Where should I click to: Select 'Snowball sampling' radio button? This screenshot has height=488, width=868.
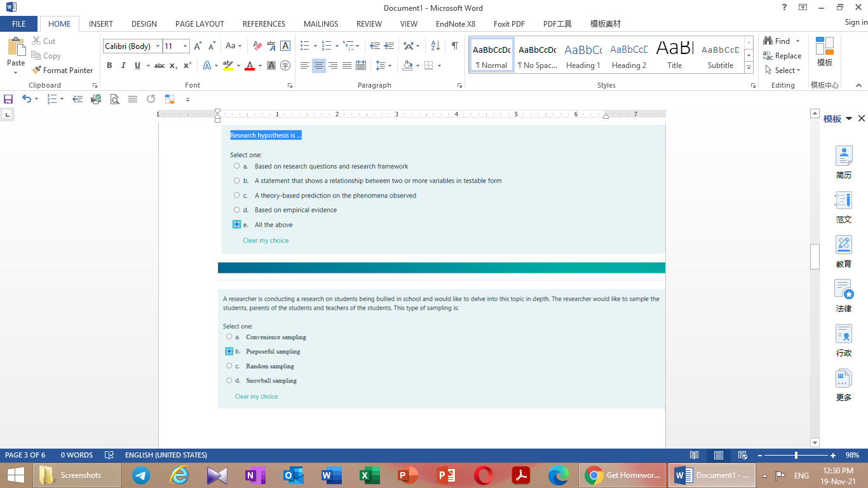pyautogui.click(x=229, y=380)
